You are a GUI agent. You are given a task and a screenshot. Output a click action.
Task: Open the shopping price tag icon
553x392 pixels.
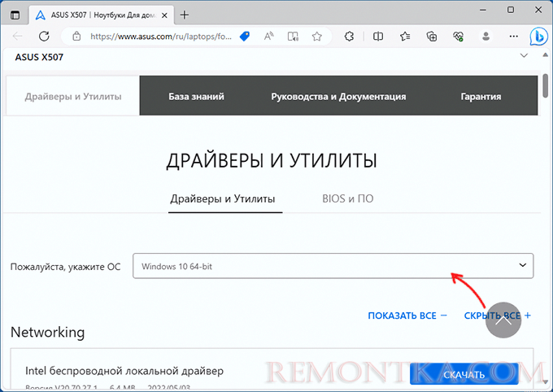tap(245, 36)
